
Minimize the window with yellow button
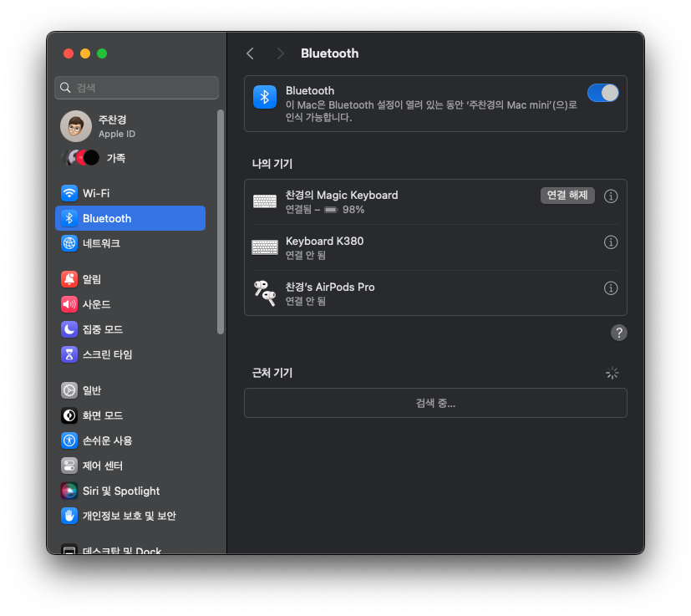[85, 53]
